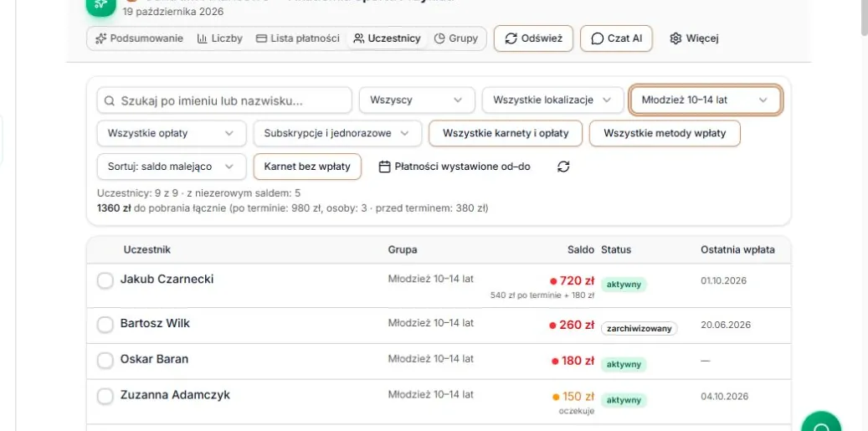The image size is (868, 431).
Task: Open participant Zuzanna Adamczyk
Action: (176, 395)
